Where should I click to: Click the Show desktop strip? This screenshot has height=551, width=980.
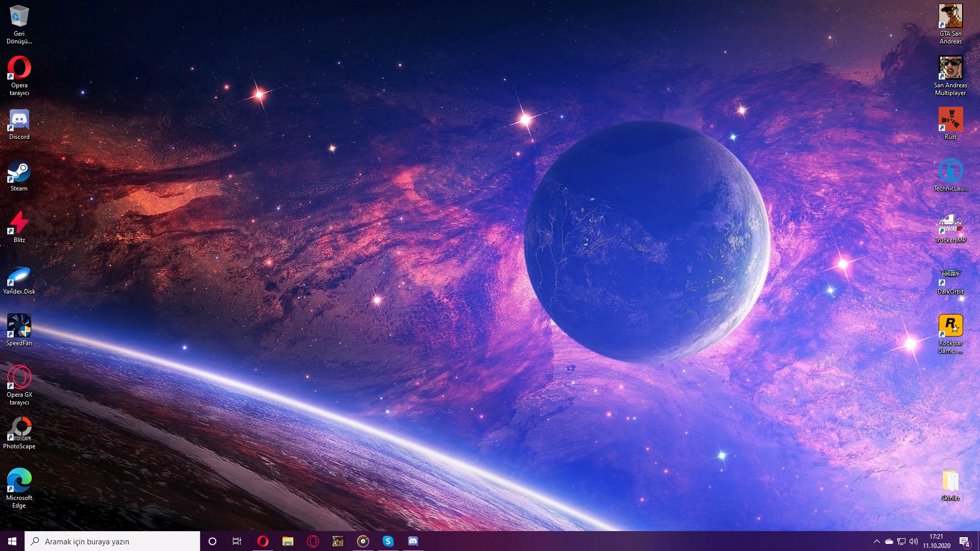[978, 541]
